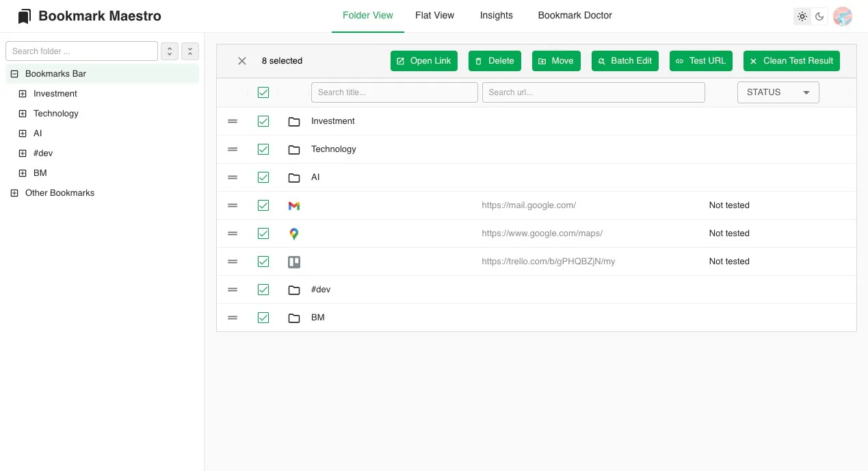Expand the #dev folder in sidebar

coord(23,153)
